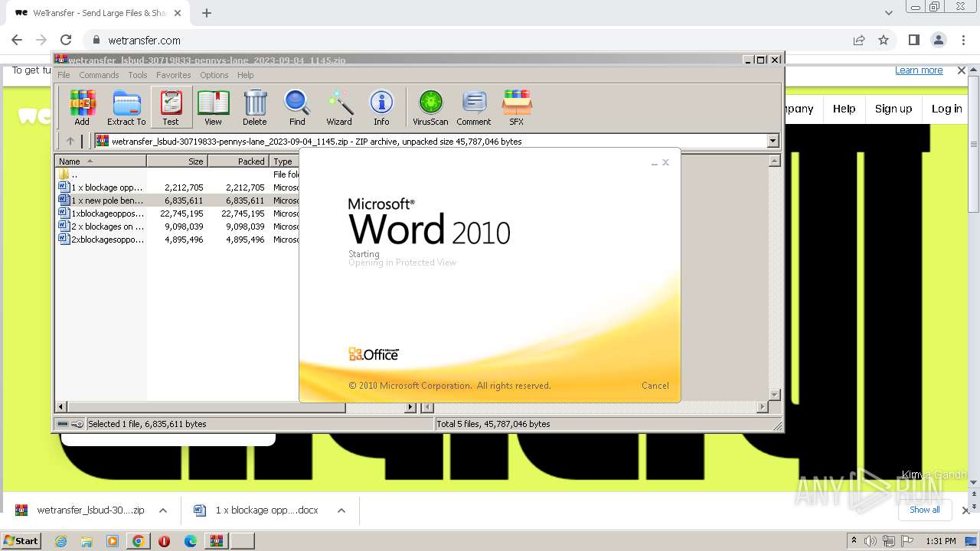Open Chrome tab search chevron
980x551 pixels.
(x=889, y=13)
